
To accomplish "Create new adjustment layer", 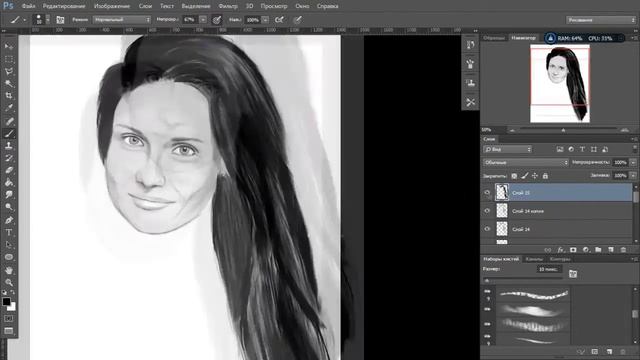I will [x=586, y=250].
